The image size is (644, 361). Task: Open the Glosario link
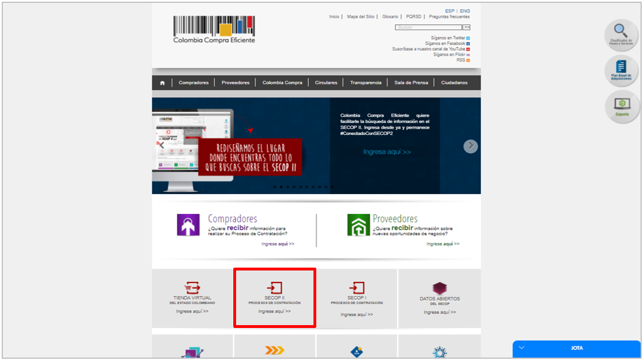(x=390, y=17)
